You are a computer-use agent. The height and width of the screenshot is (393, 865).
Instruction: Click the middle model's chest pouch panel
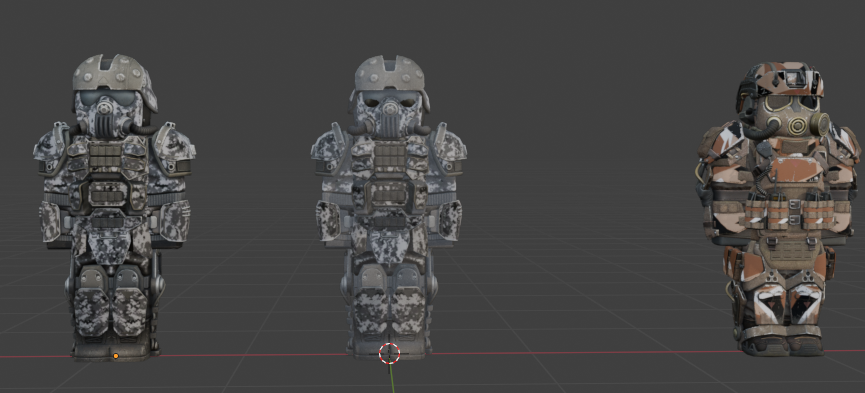coord(389,155)
